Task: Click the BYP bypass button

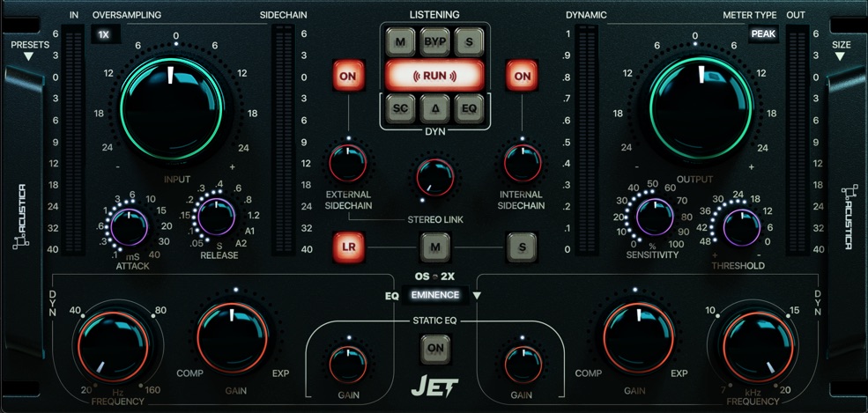Action: (x=434, y=41)
